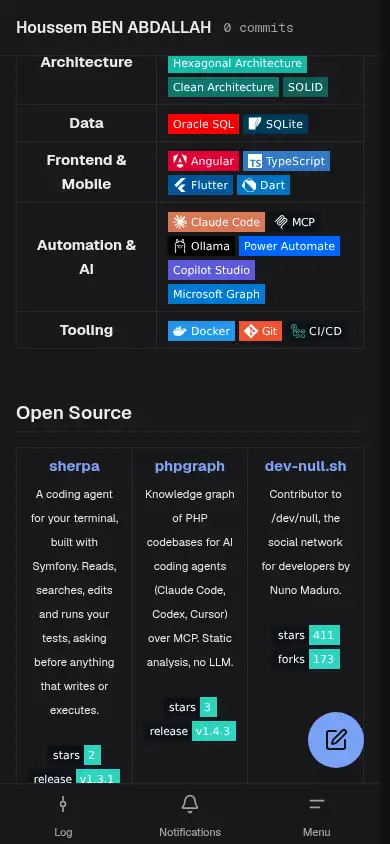Screen dimensions: 390x844
Task: Click the dev-null.sh description paragraph
Action: click(306, 542)
